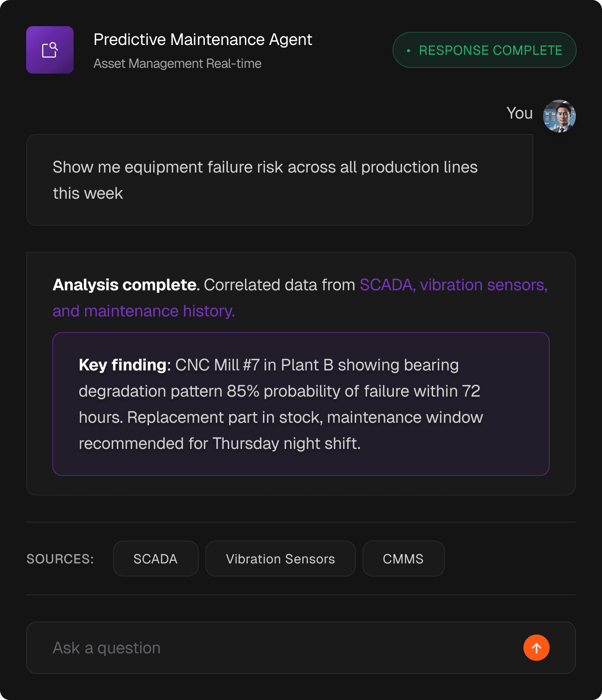Follow the purple SCADA, vibration sensors link

(453, 285)
